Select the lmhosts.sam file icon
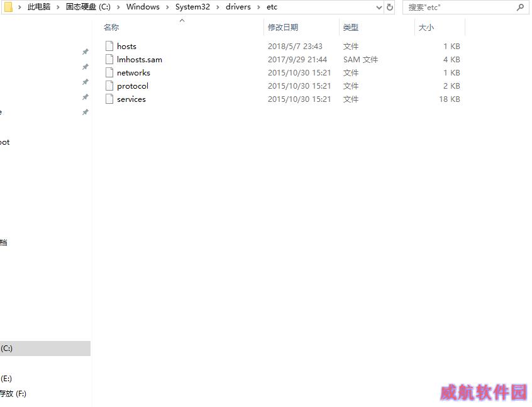 pos(109,59)
